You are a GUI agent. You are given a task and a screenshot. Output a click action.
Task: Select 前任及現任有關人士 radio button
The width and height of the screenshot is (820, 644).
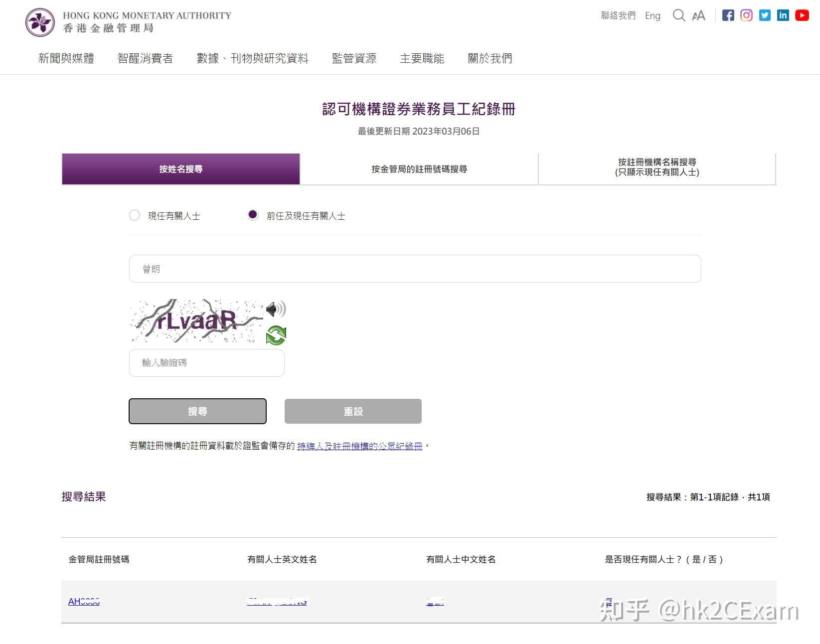point(253,215)
